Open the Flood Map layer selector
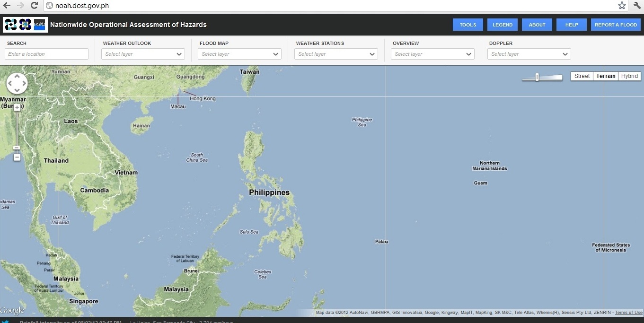644x323 pixels. tap(239, 54)
